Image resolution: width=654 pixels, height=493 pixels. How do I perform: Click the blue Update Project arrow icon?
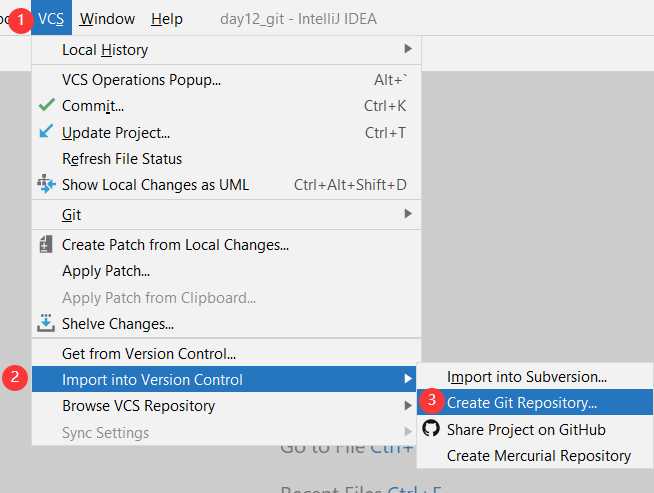tap(46, 131)
